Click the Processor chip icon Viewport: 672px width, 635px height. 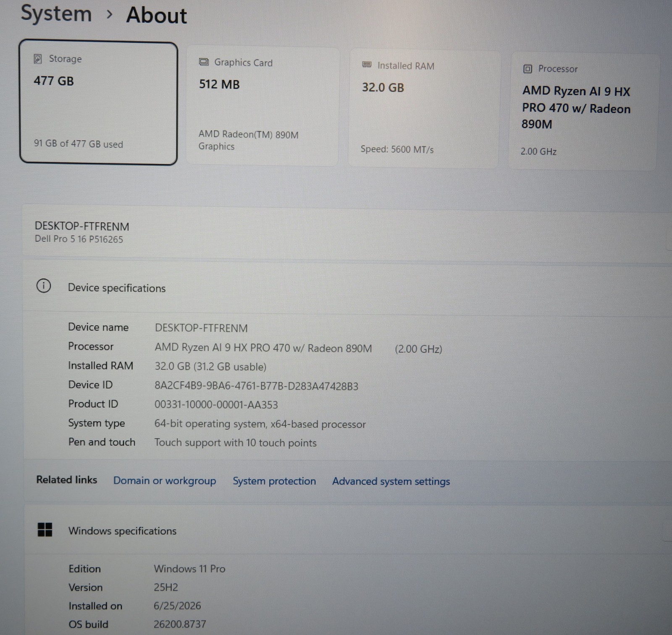coord(528,69)
